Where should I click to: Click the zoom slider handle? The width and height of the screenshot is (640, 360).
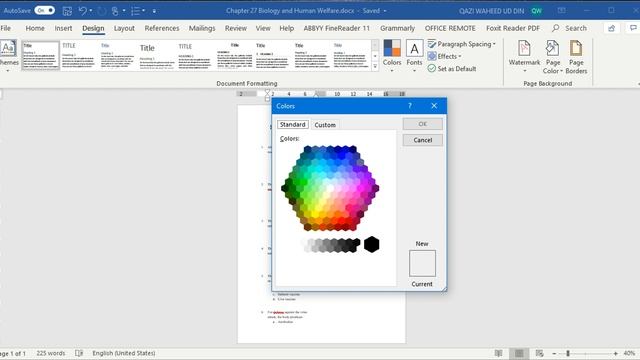(567, 353)
